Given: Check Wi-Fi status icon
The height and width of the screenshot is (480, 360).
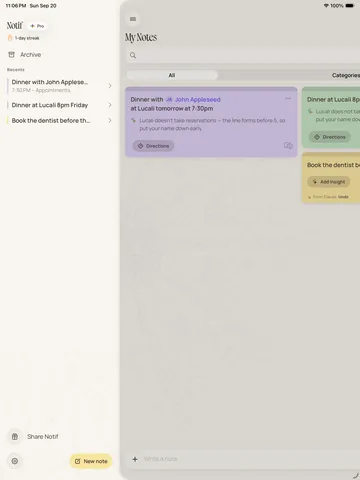Looking at the screenshot, I should coord(326,6).
